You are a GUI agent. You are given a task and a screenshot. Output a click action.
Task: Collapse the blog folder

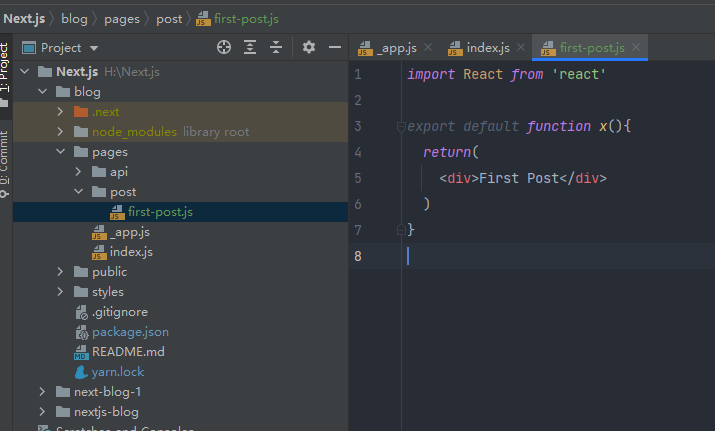tap(42, 92)
